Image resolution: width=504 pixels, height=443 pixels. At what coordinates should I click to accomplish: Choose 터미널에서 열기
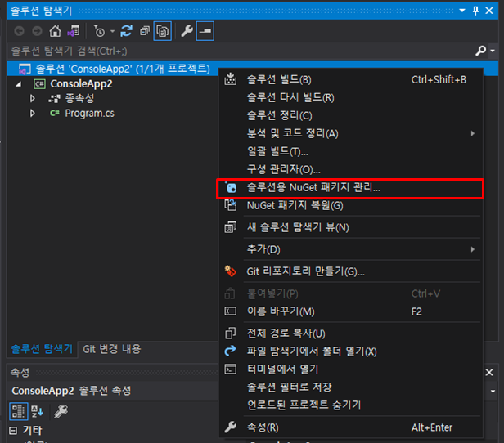(x=351, y=369)
